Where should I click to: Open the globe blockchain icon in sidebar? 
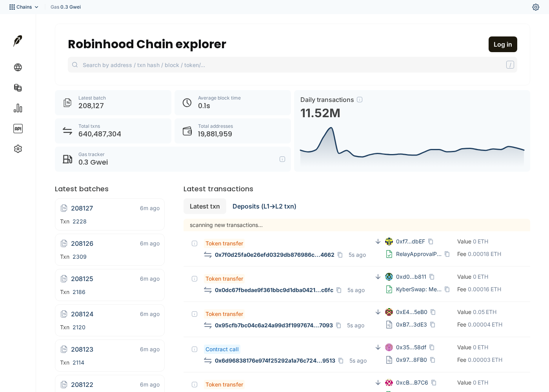[18, 67]
